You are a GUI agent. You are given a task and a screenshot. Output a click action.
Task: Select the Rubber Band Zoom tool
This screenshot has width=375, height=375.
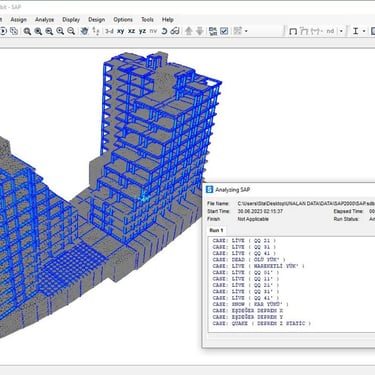pyautogui.click(x=27, y=31)
